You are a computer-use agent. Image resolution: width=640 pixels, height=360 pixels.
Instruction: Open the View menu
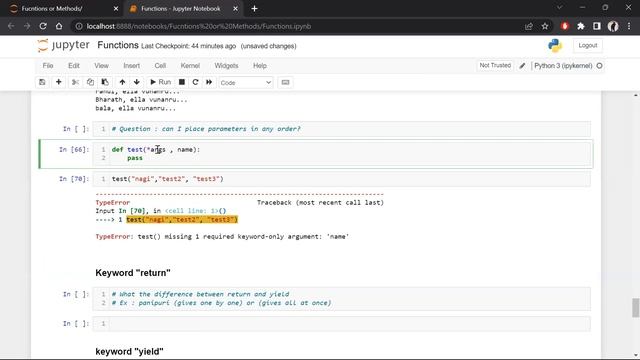pos(101,66)
